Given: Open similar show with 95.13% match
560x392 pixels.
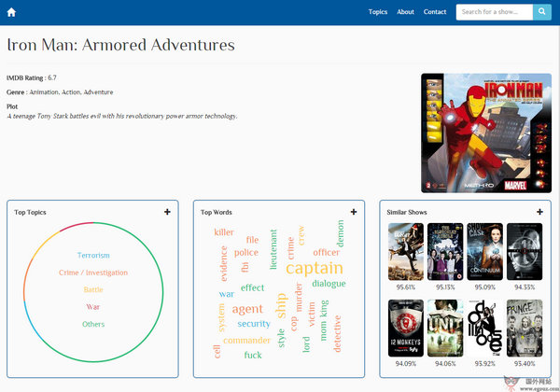Looking at the screenshot, I should [x=445, y=252].
